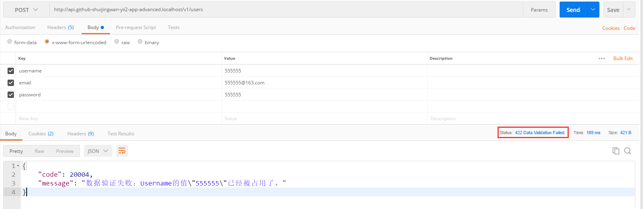Expand the Send button dropdown arrow
Image resolution: width=644 pixels, height=209 pixels.
click(593, 10)
